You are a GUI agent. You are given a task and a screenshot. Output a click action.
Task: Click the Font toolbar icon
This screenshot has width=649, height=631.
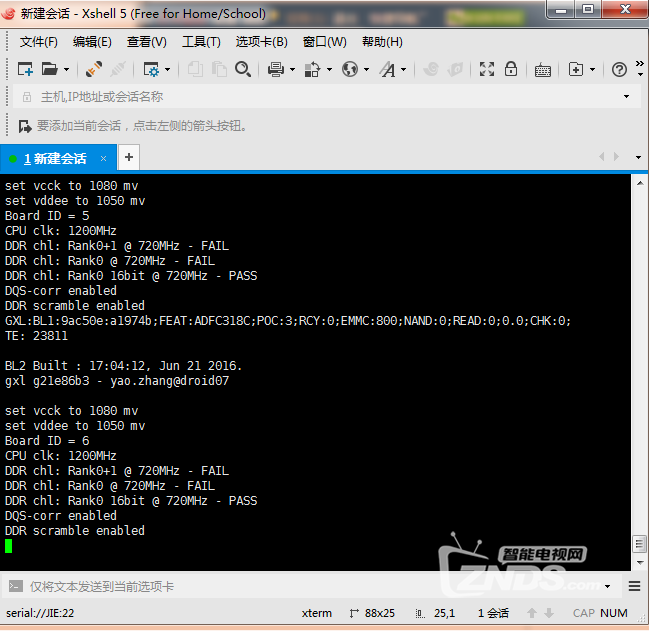point(387,70)
